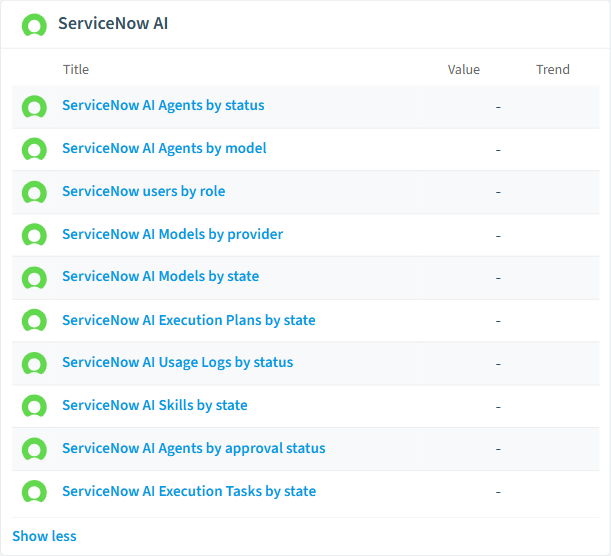
Task: Click icon beside ServiceNow AI Skills by state
Action: tap(34, 406)
